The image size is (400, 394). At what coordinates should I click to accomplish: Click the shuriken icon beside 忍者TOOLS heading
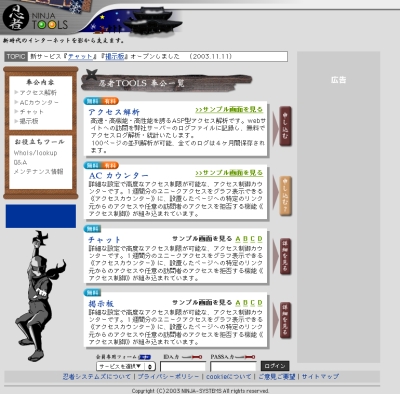tap(92, 75)
